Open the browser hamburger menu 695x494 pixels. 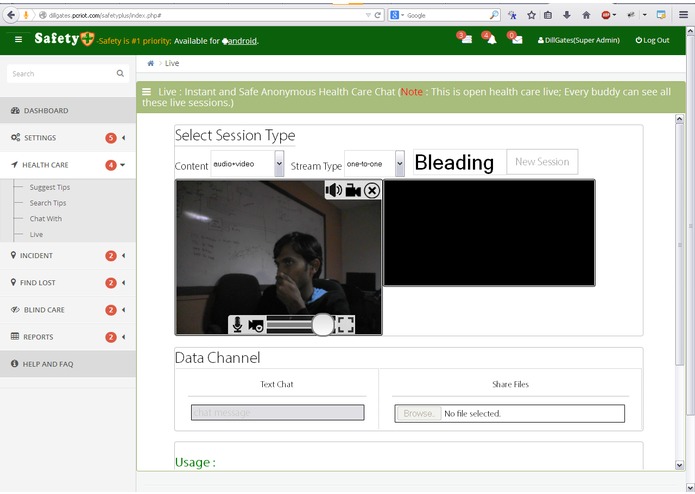tap(683, 15)
